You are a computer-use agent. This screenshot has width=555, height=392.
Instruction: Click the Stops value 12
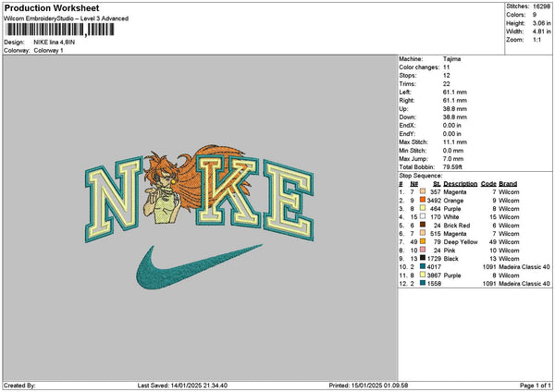tap(446, 76)
